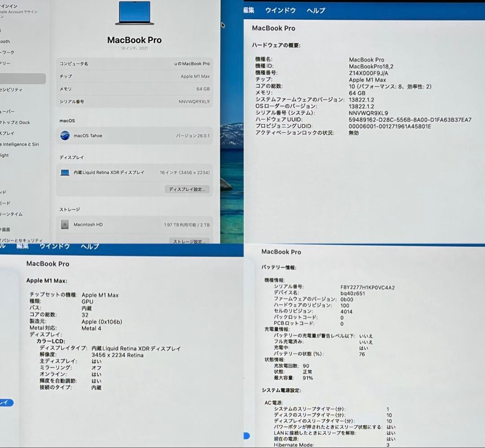Click the battery state percent value 76
485x448 pixels.
point(362,354)
